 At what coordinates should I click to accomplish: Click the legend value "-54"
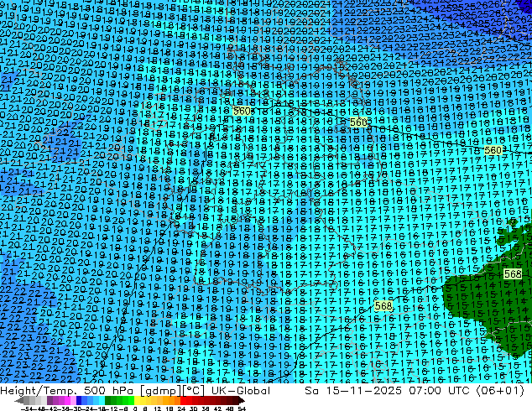tap(26, 408)
